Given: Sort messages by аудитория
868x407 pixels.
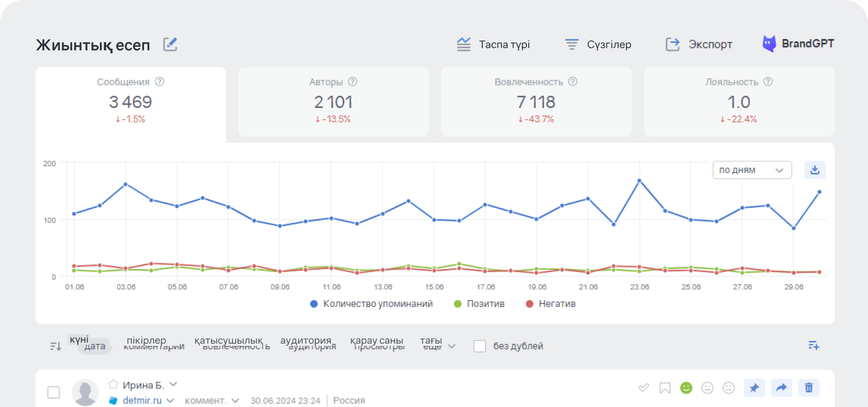Looking at the screenshot, I should point(312,346).
